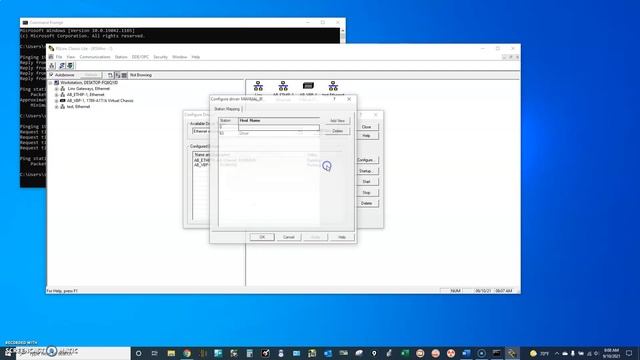Viewport: 640px width, 360px height.
Task: Select Linx Gateways, Ethernet tree item
Action: pyautogui.click(x=89, y=89)
